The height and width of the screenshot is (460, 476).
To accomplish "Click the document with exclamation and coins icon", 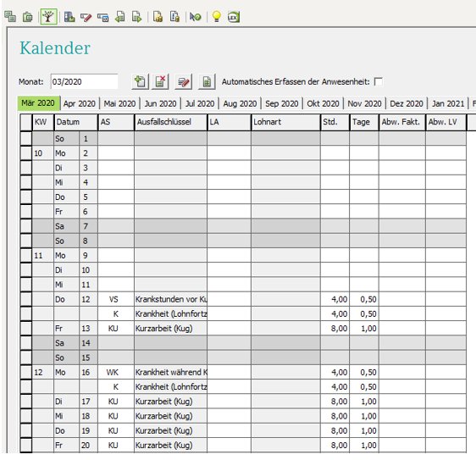I will pos(174,17).
